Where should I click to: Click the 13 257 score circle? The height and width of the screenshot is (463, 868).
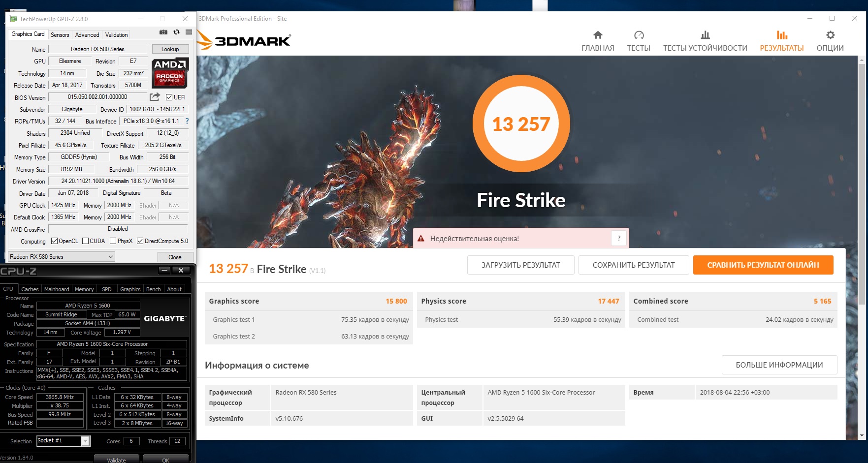521,123
